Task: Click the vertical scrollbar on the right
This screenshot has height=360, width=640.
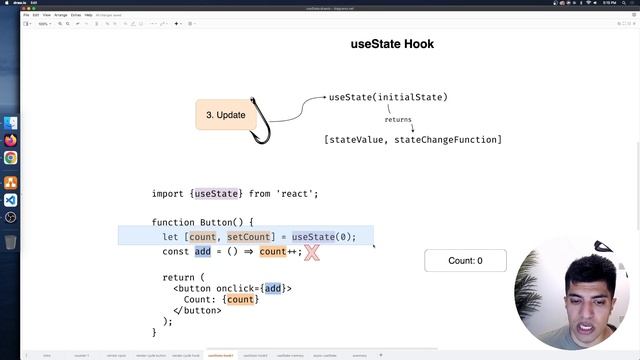Action: click(638, 186)
